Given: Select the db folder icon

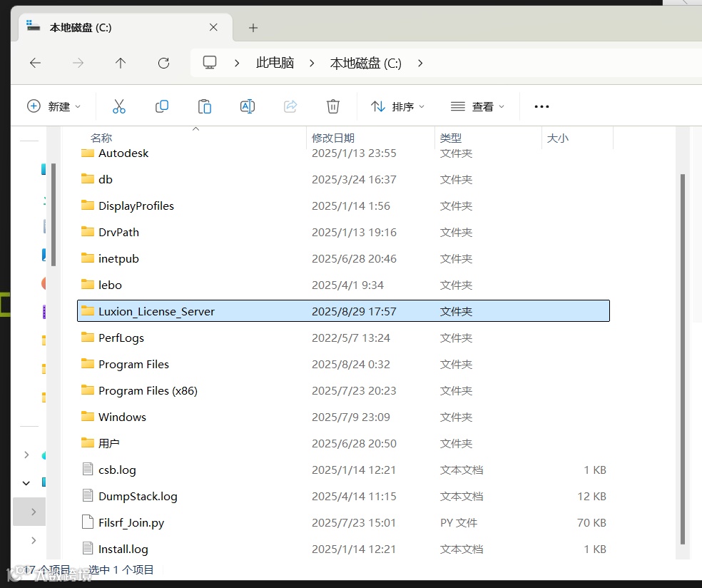Looking at the screenshot, I should [x=87, y=179].
